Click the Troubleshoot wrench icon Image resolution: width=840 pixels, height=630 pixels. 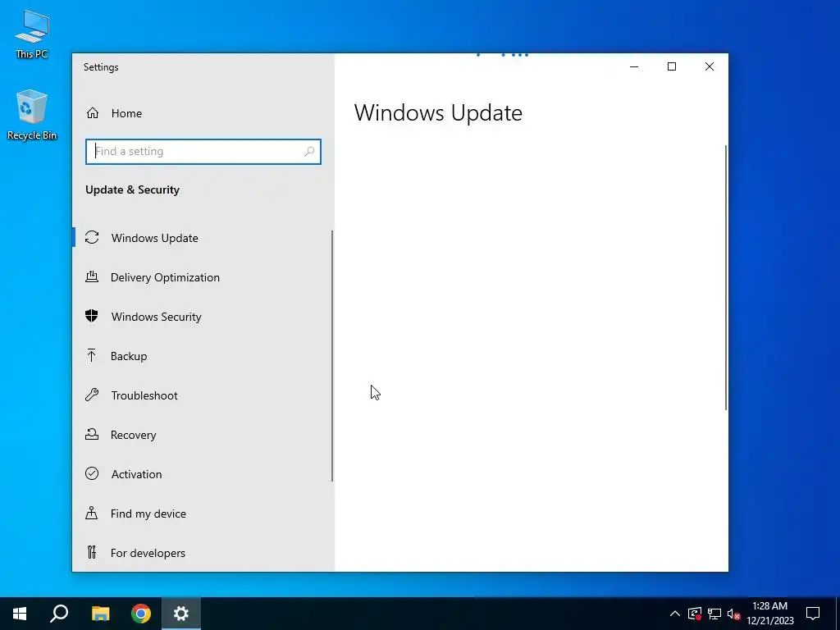[92, 395]
